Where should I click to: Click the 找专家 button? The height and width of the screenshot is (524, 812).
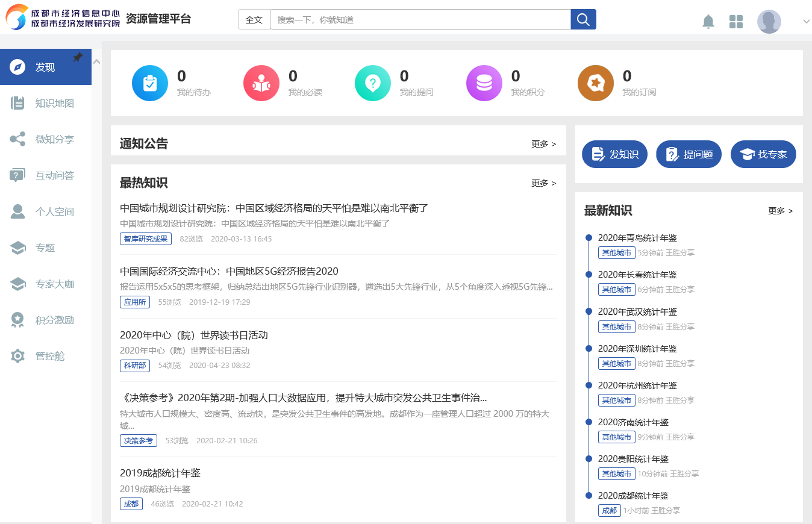point(763,154)
